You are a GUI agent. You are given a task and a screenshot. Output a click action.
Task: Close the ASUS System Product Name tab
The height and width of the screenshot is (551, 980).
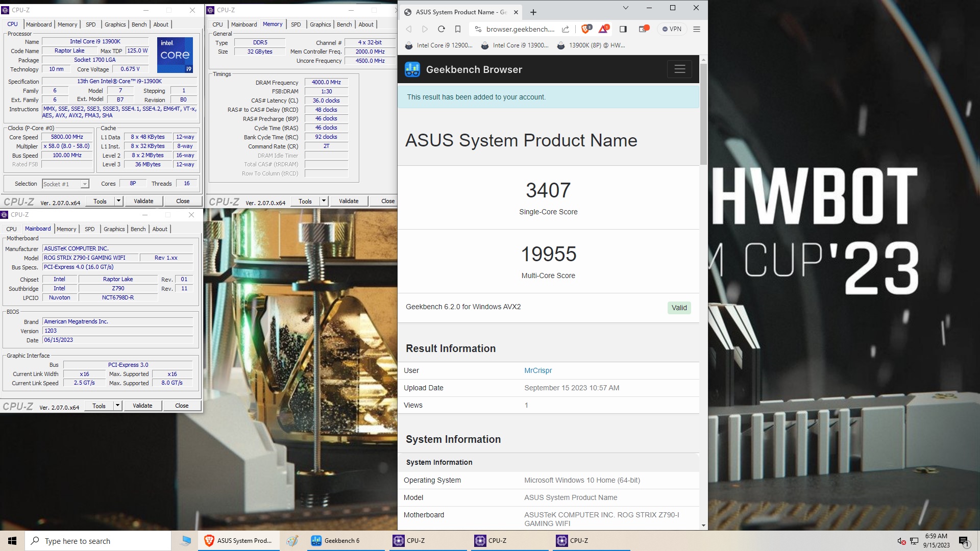516,12
